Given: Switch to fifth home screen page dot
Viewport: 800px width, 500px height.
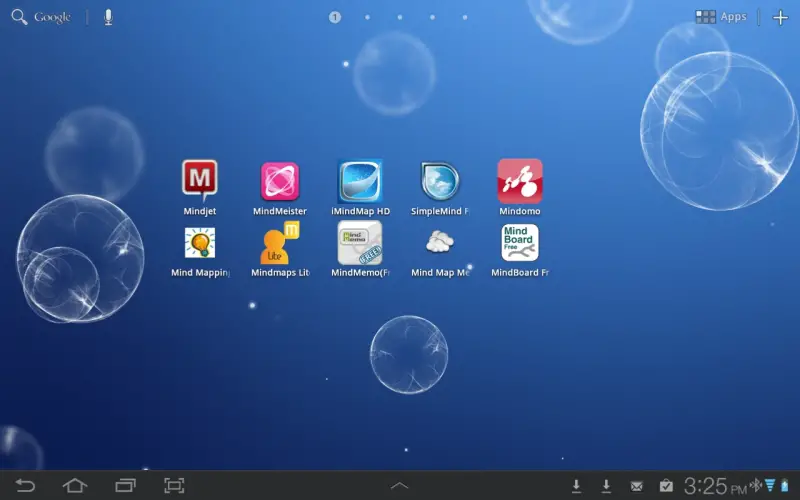Looking at the screenshot, I should 465,17.
